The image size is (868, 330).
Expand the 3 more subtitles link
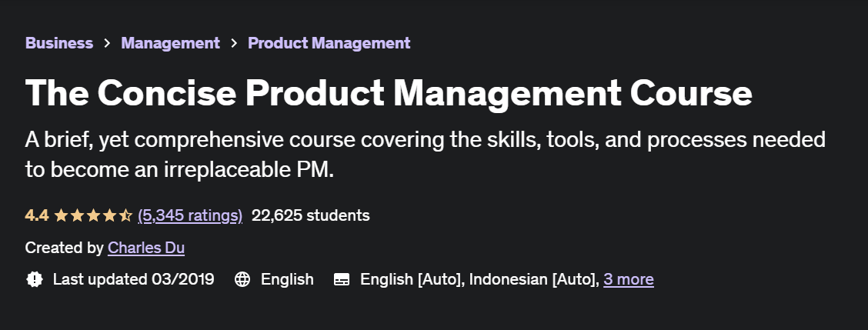coord(628,279)
